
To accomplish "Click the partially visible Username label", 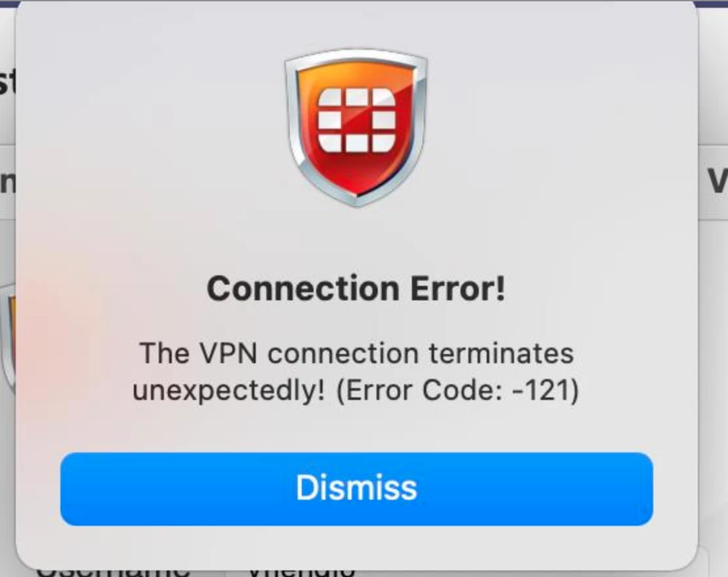I will 113,570.
